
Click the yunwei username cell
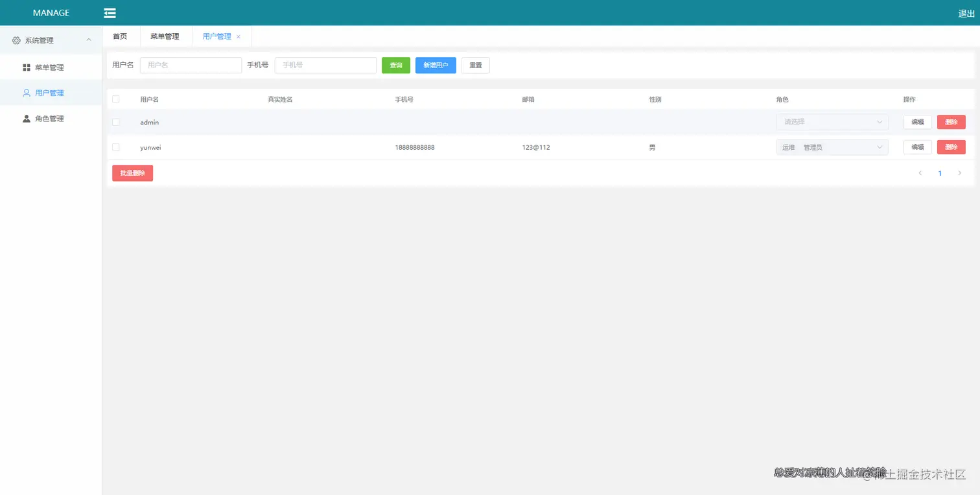[x=150, y=147]
